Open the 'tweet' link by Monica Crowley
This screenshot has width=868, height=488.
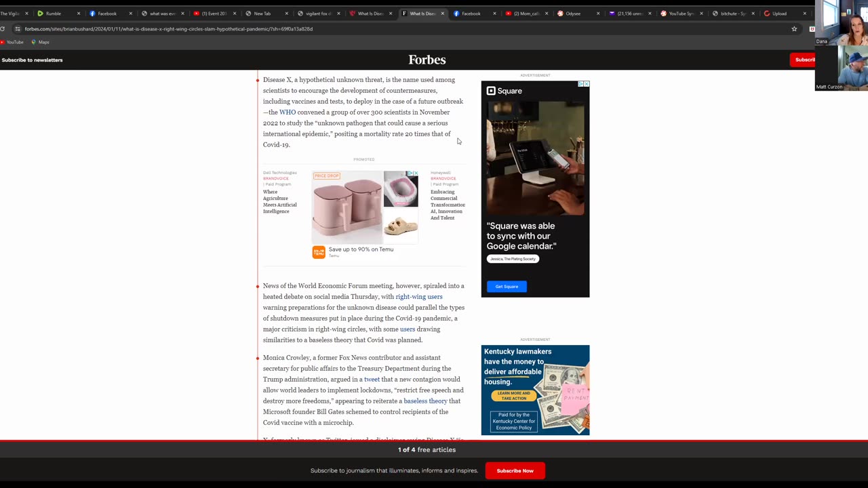point(372,380)
